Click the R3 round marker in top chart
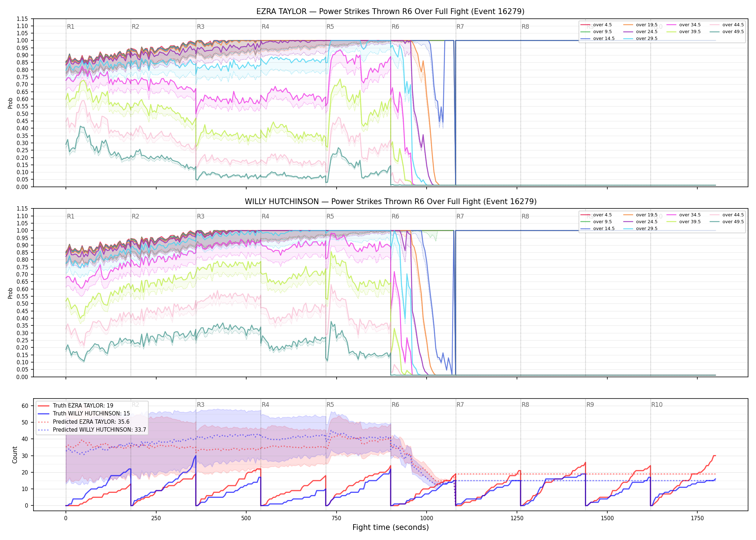Image resolution: width=756 pixels, height=540 pixels. coord(201,27)
